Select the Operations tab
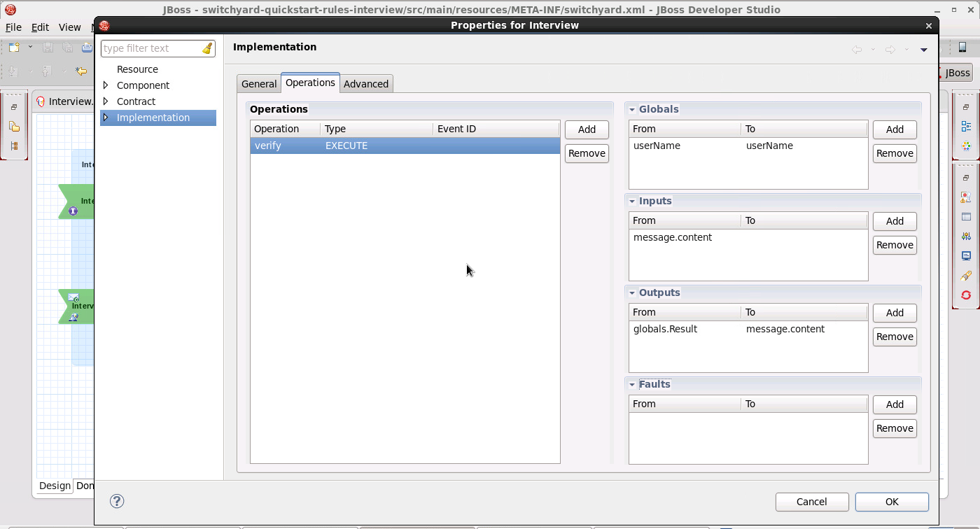 click(x=310, y=83)
